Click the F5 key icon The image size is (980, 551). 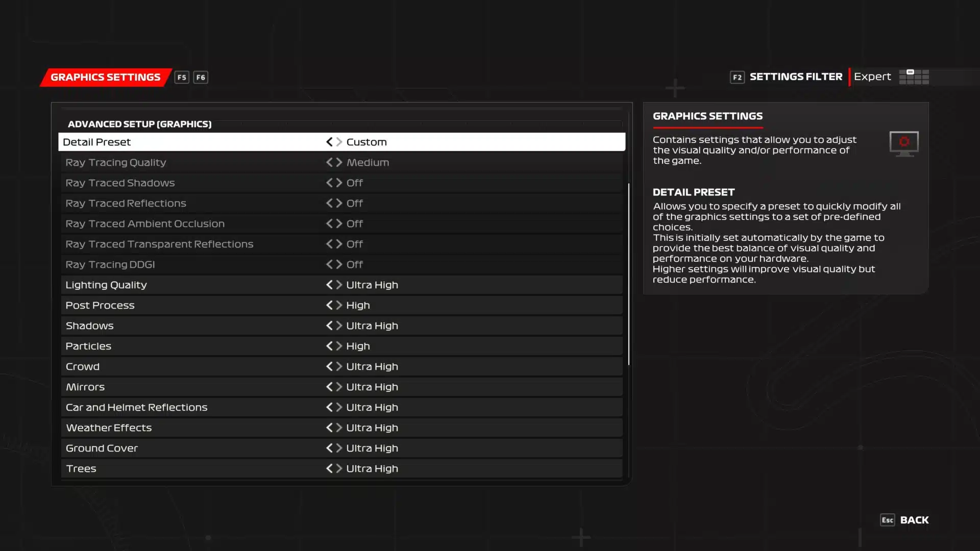182,77
